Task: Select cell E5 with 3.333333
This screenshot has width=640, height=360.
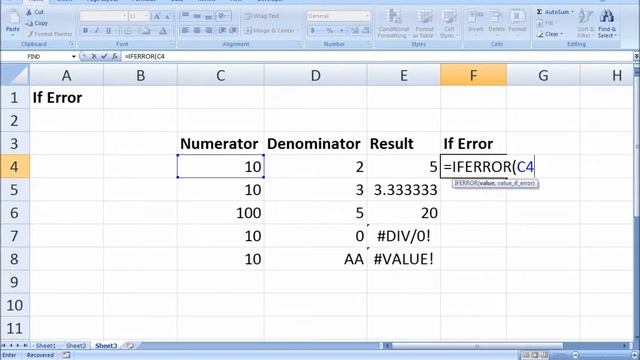Action: coord(404,190)
